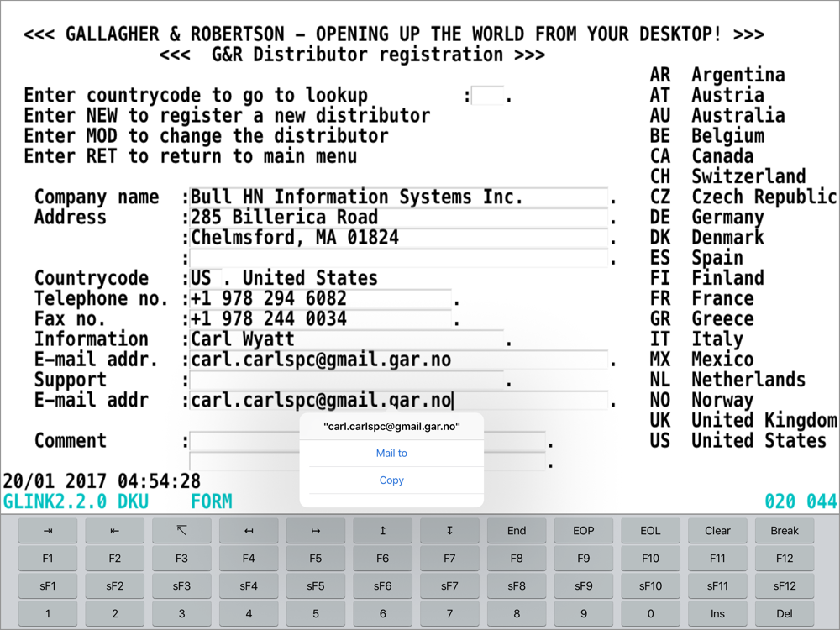Image resolution: width=840 pixels, height=630 pixels.
Task: Tap the cursor down arrow key
Action: [x=449, y=530]
